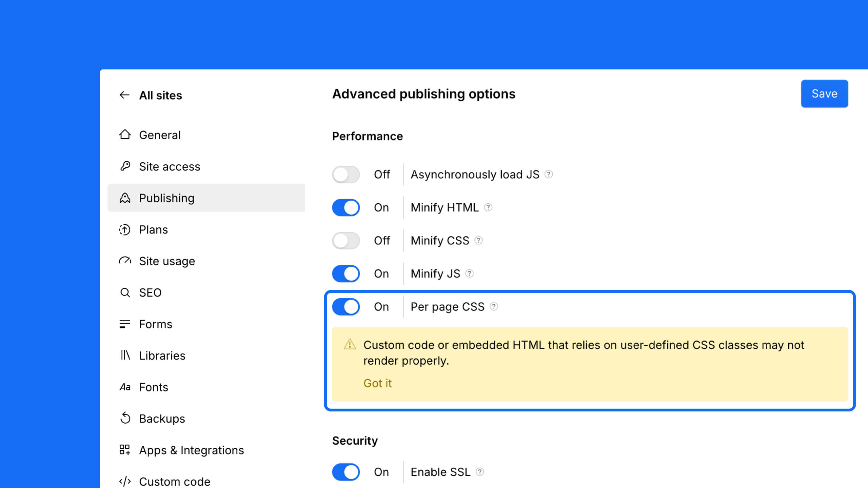The width and height of the screenshot is (868, 488).
Task: Open the Custom code section
Action: [174, 481]
